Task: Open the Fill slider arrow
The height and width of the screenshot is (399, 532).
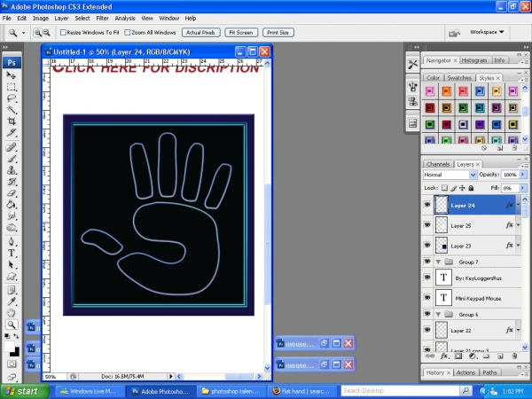Action: (x=523, y=188)
